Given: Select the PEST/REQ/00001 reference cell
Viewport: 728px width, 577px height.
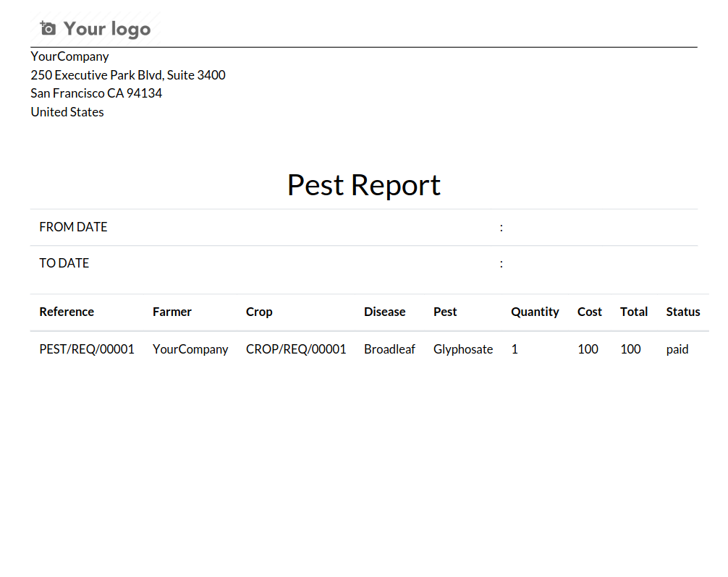Looking at the screenshot, I should (x=87, y=349).
